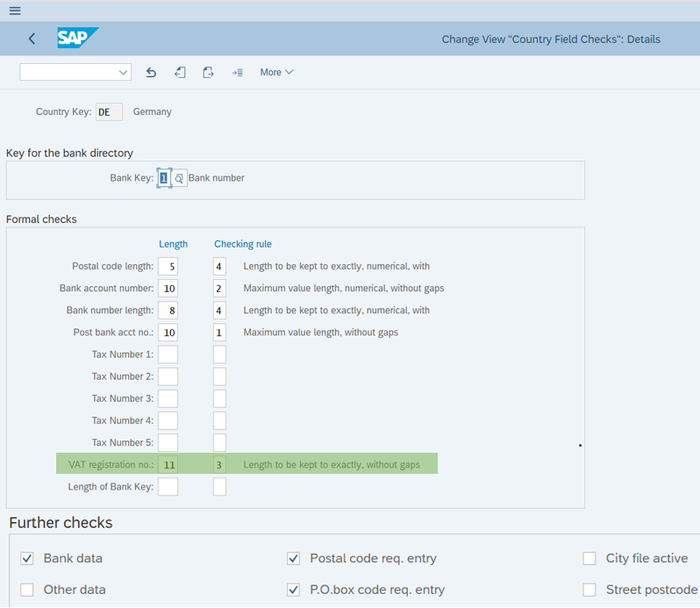Expand the More menu
700x608 pixels.
pyautogui.click(x=276, y=73)
